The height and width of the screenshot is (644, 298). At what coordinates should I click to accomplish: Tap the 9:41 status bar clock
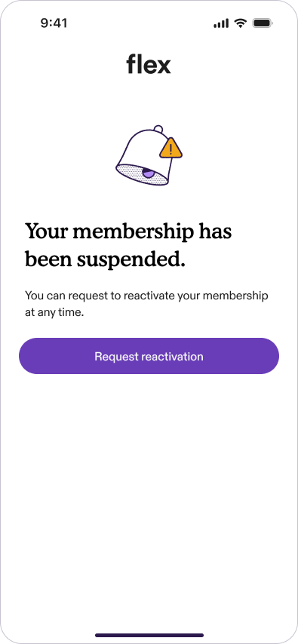coord(54,23)
